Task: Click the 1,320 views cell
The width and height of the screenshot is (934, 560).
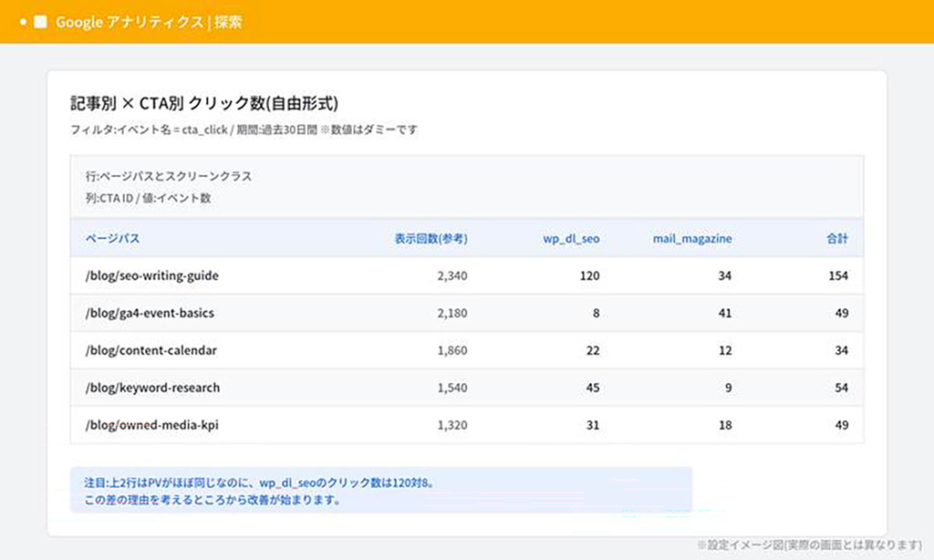Action: [x=452, y=425]
